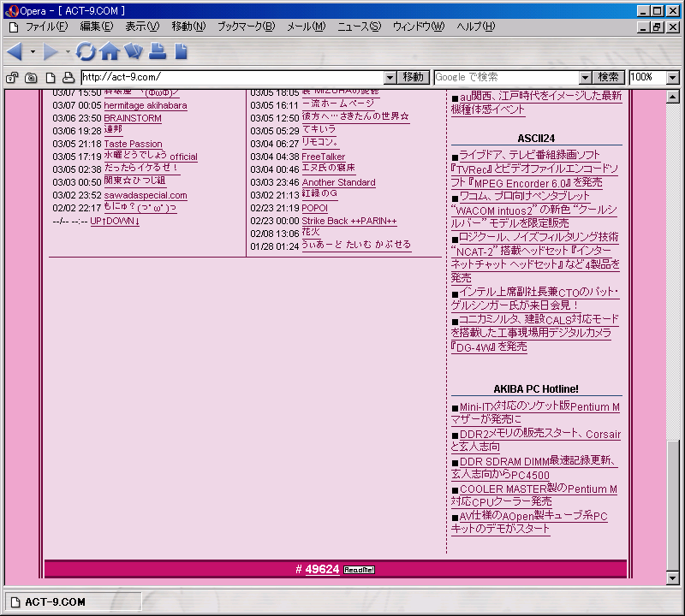This screenshot has width=685, height=616.
Task: Click the UP↑DOWN↓ link
Action: [115, 221]
